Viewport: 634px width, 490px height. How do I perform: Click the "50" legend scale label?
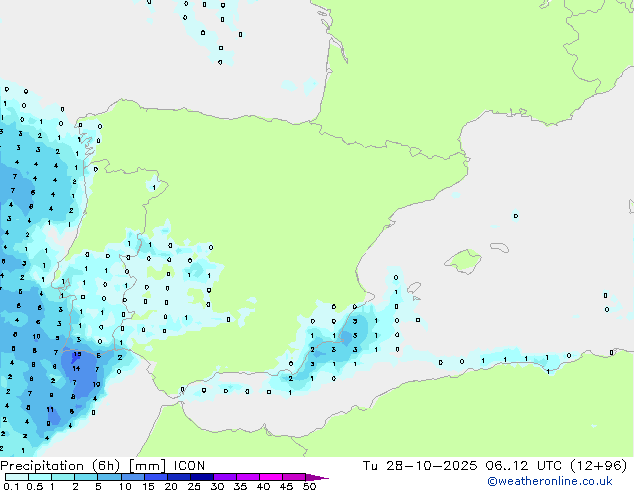click(x=309, y=486)
